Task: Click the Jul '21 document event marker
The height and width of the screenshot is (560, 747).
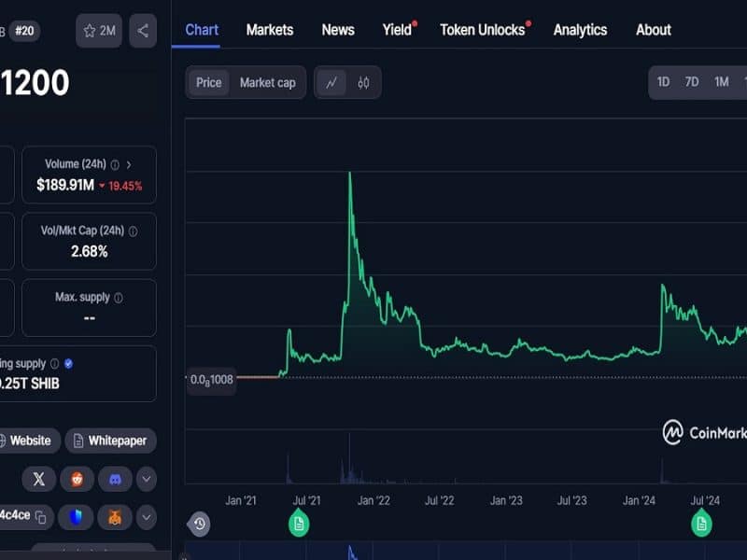Action: tap(299, 524)
